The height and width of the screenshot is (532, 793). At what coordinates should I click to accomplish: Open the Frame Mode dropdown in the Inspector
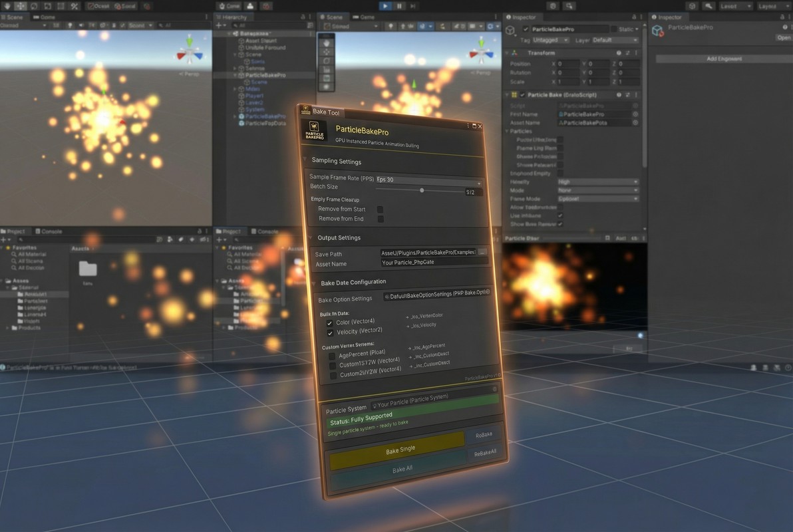tap(597, 198)
